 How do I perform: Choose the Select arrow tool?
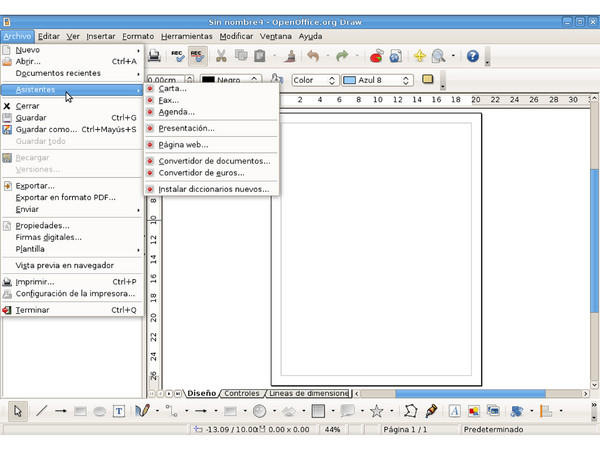pyautogui.click(x=18, y=411)
